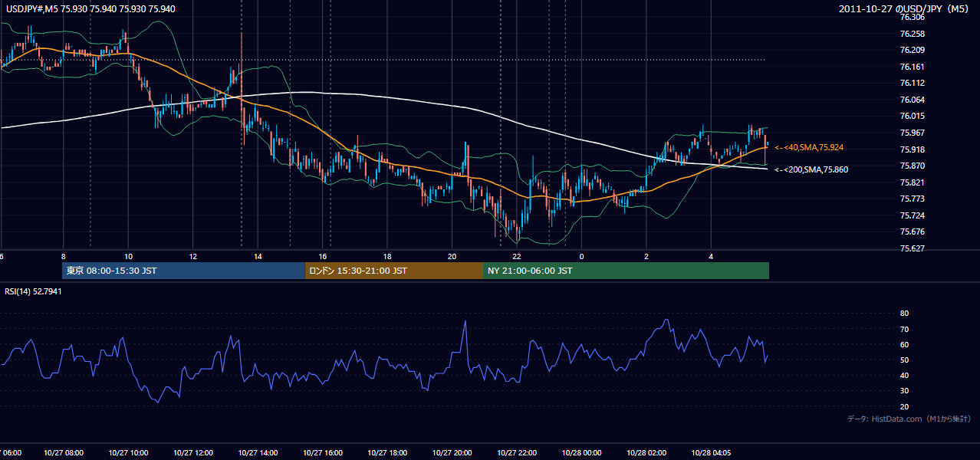Click the 75.918 price axis value
The image size is (980, 460).
coord(912,149)
